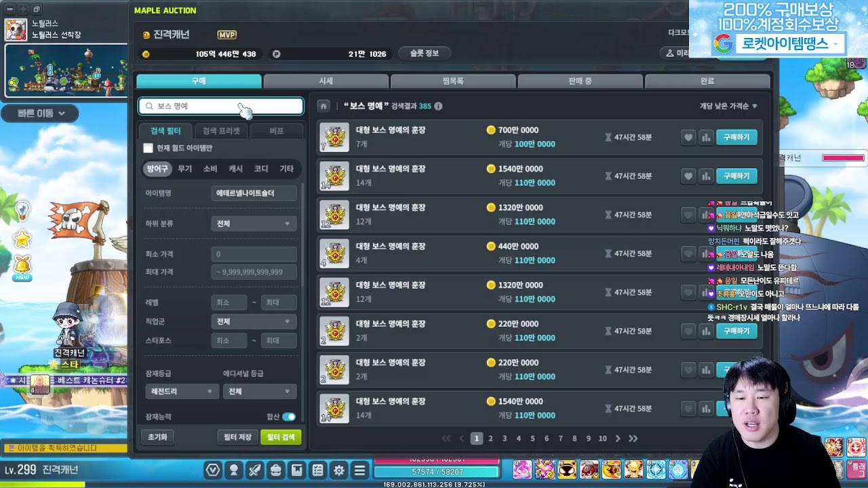
Task: Click the medal thumbnail of the 440만 0000 listing
Action: click(334, 253)
